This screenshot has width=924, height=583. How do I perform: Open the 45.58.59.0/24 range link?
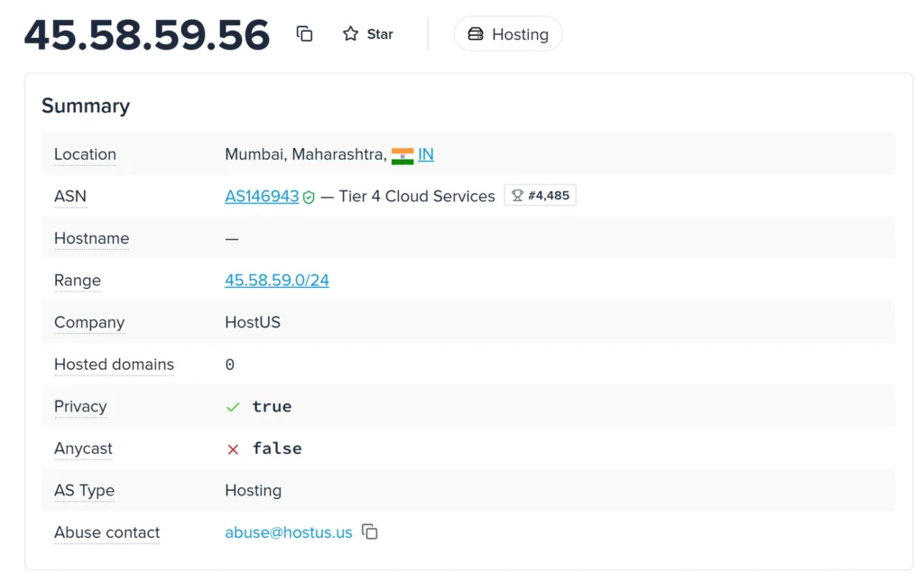pyautogui.click(x=277, y=280)
